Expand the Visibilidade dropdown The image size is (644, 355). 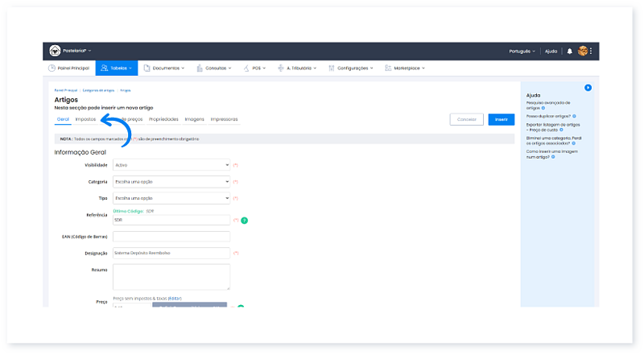click(171, 165)
